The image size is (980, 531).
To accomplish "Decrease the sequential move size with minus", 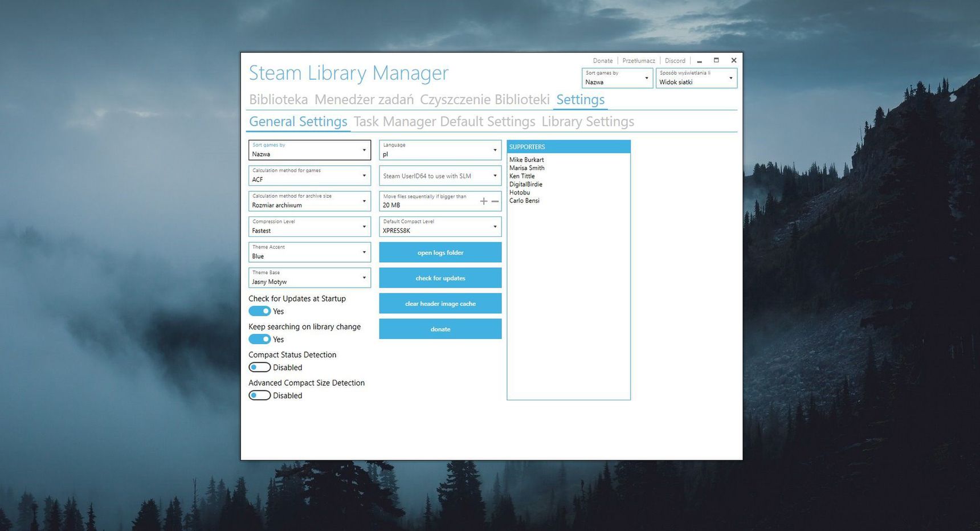I will coord(495,201).
